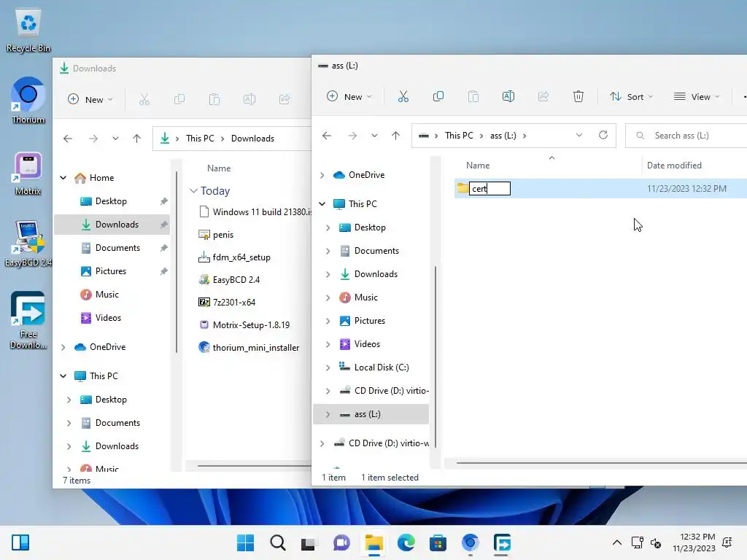Click This PC breadcrumb in Downloads address bar
Image resolution: width=747 pixels, height=560 pixels.
click(x=200, y=138)
